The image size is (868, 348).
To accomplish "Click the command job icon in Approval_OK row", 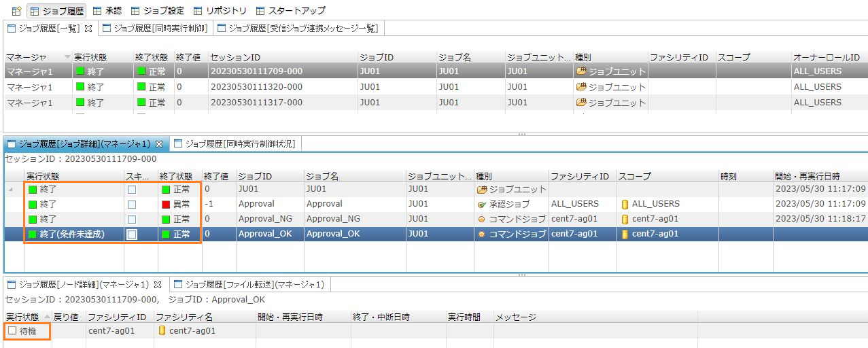I will [x=482, y=234].
